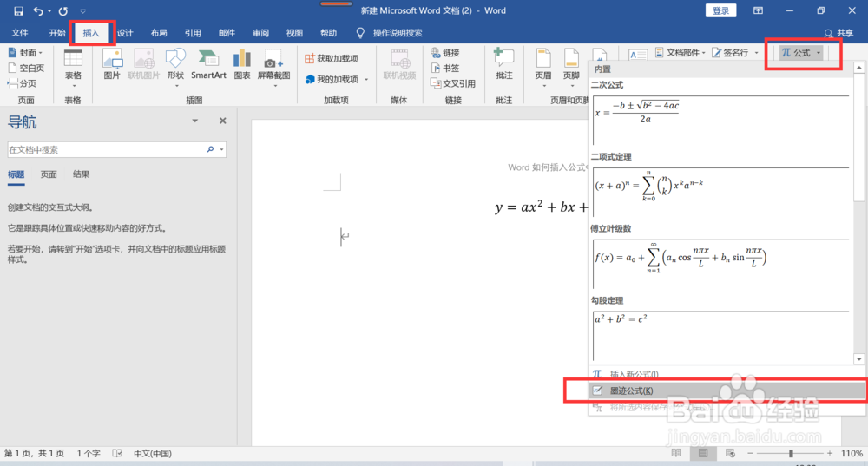Insert a 图表 chart
This screenshot has width=868, height=466.
point(242,64)
